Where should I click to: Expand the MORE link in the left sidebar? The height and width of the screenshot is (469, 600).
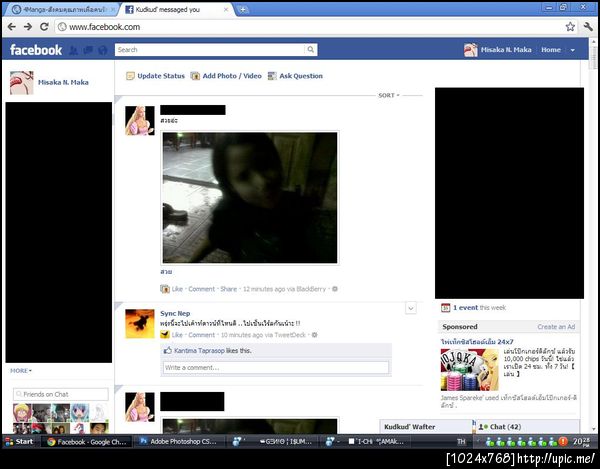pos(21,371)
